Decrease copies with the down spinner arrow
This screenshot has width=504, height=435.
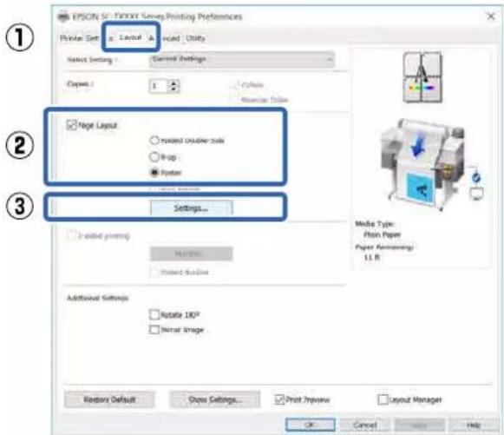(x=173, y=89)
